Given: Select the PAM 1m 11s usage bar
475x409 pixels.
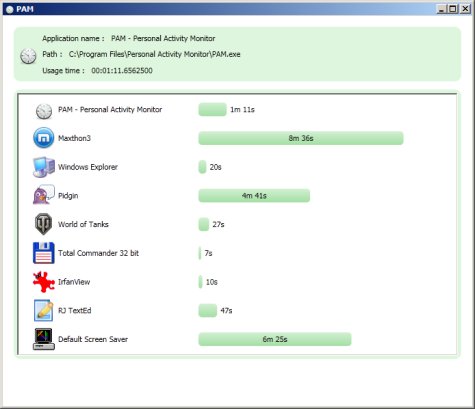Looking at the screenshot, I should point(212,109).
